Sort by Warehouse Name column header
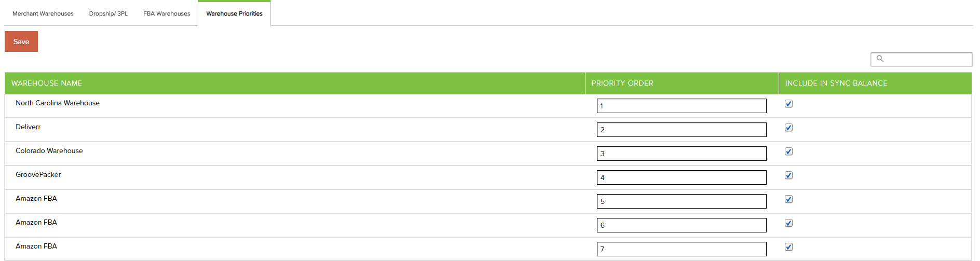The height and width of the screenshot is (261, 980). point(47,83)
